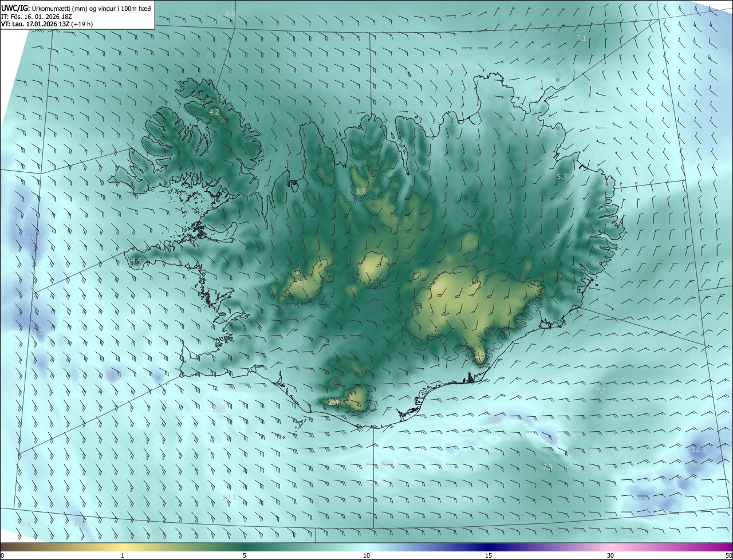The image size is (733, 560).
Task: Click the "VT: Lau. 17.01.2026 13Z (+19 h)" line
Action: tap(47, 24)
